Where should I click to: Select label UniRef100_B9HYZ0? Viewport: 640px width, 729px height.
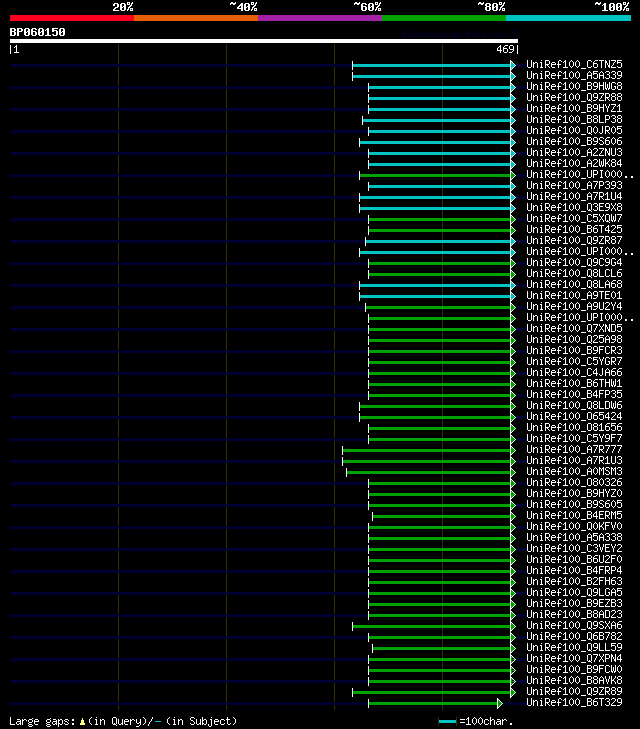[574, 493]
